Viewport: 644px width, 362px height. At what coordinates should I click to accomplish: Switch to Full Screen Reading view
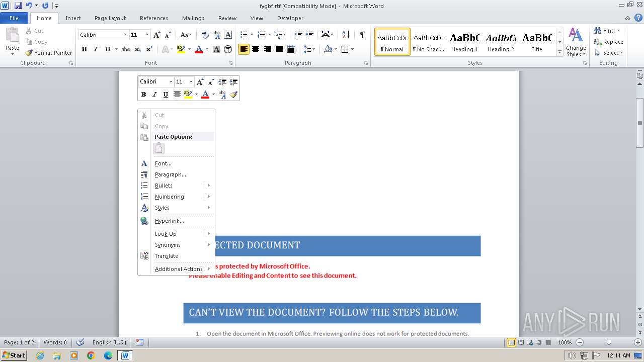pos(521,342)
